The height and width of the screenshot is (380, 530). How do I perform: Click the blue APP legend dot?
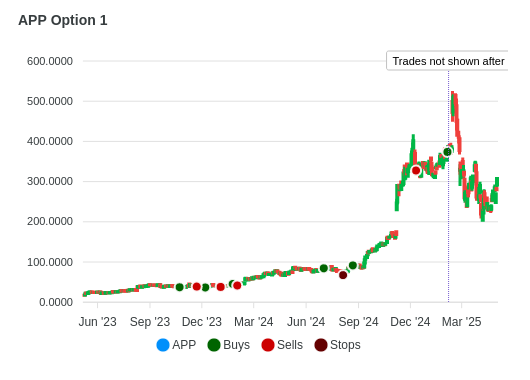pos(163,345)
